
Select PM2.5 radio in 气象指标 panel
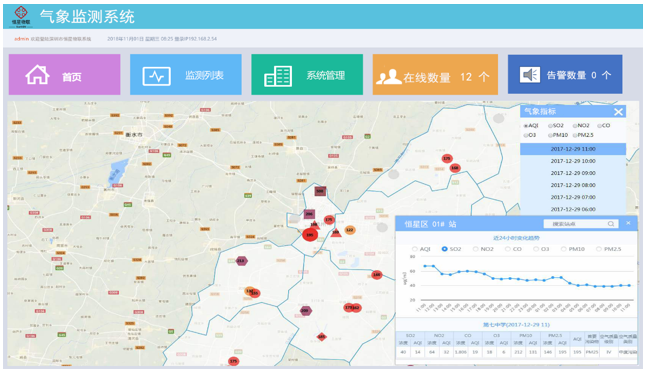575,135
